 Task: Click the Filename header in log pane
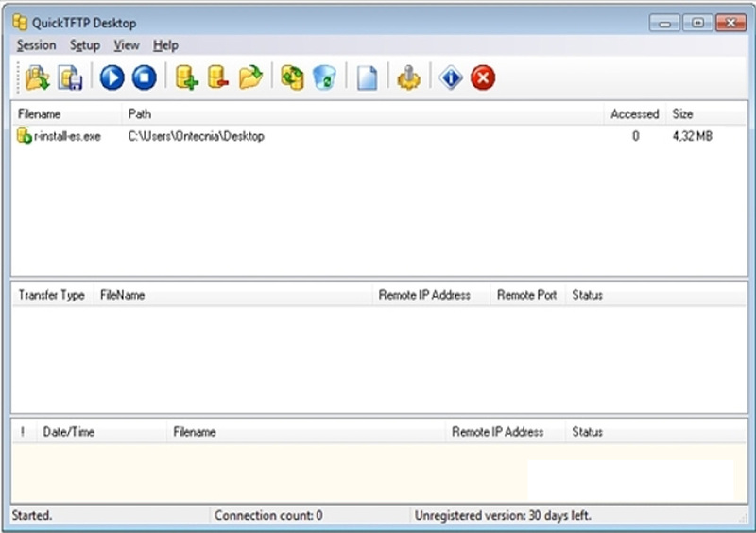click(305, 432)
